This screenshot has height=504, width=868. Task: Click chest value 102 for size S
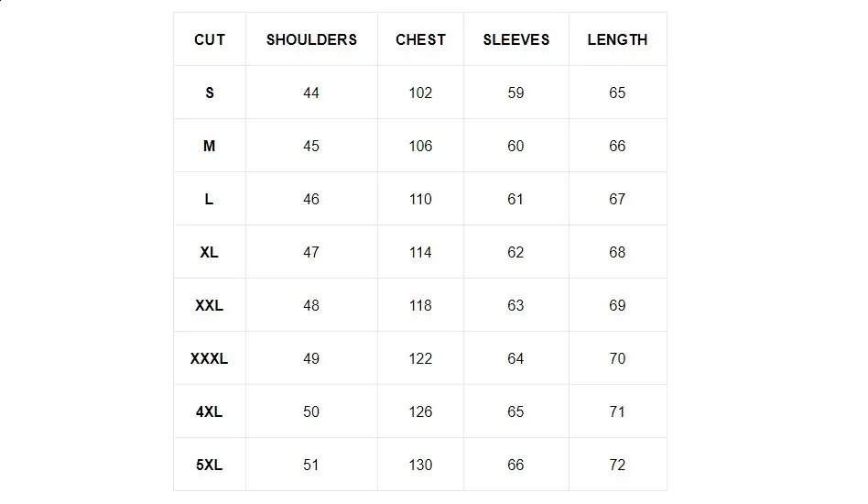tap(420, 93)
